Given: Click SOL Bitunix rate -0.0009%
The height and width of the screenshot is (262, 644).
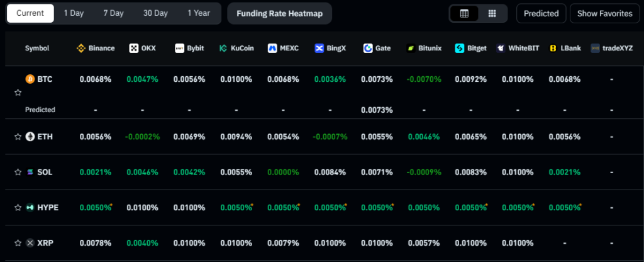Looking at the screenshot, I should pyautogui.click(x=424, y=172).
